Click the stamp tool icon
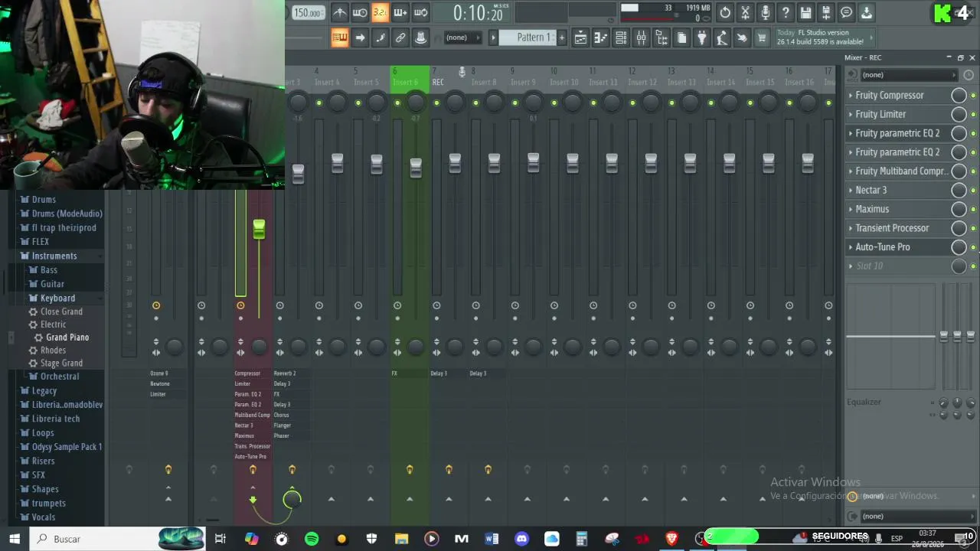This screenshot has height=551, width=980. pyautogui.click(x=420, y=37)
